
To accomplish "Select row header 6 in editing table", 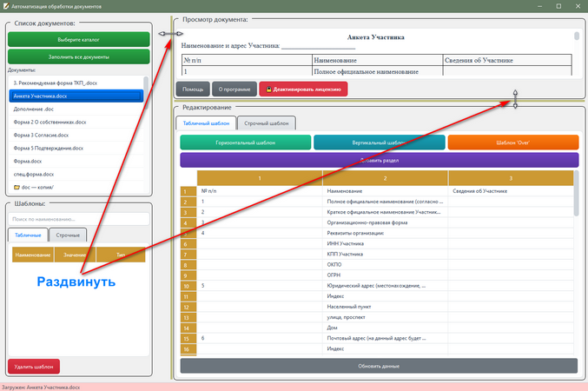I will click(188, 244).
